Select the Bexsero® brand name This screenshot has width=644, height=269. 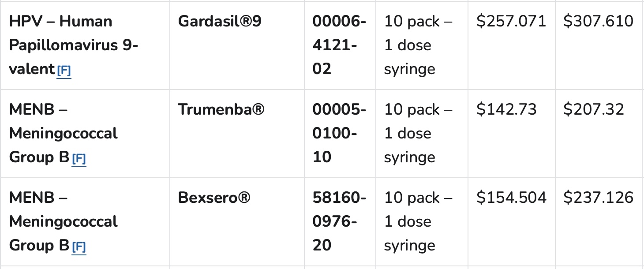click(214, 198)
